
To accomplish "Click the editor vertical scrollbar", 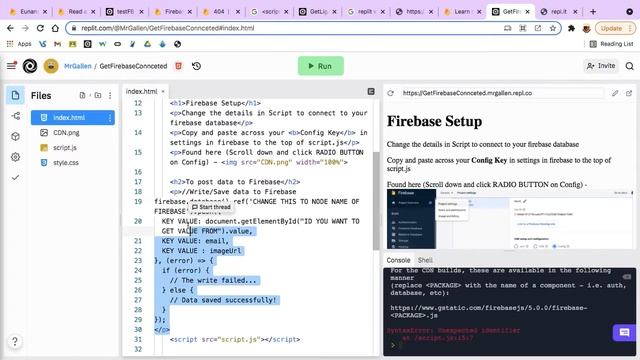I will (x=376, y=200).
